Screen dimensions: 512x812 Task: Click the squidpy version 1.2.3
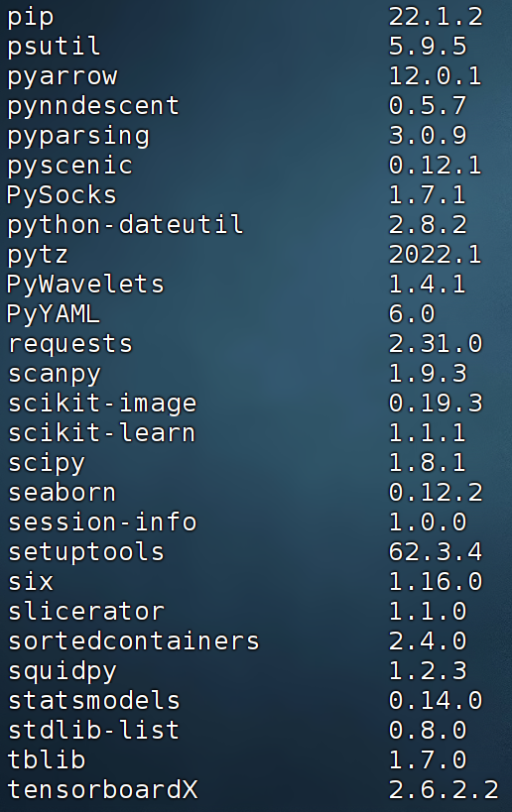pyautogui.click(x=428, y=671)
